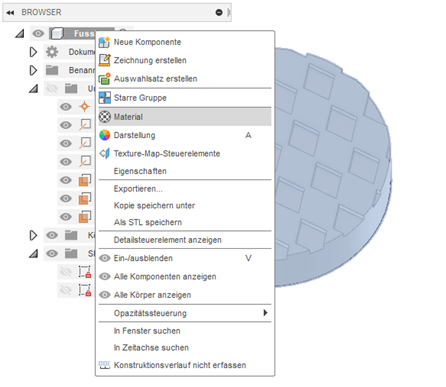Toggle visibility of the first origin plane
Screen dimensions: 446x387
(66, 180)
